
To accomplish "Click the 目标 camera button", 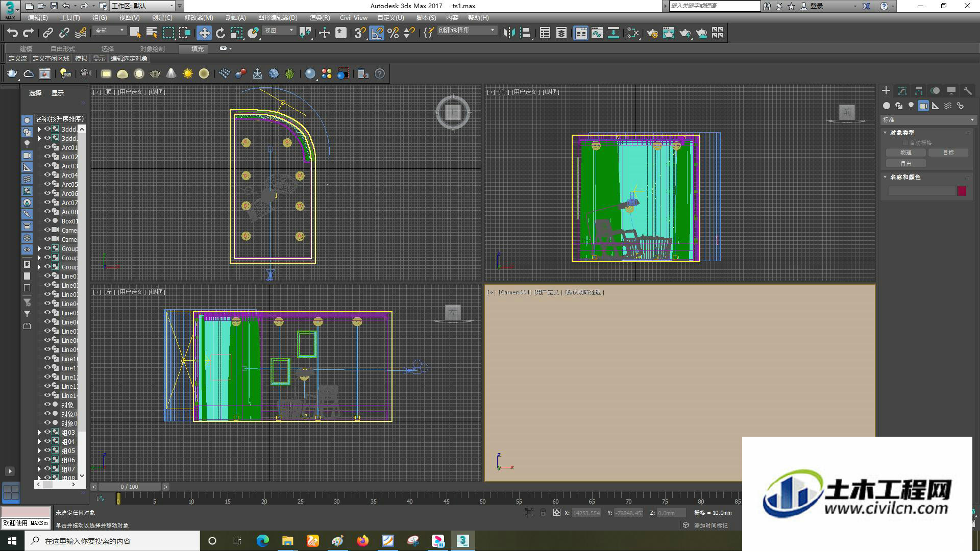I will pos(948,153).
